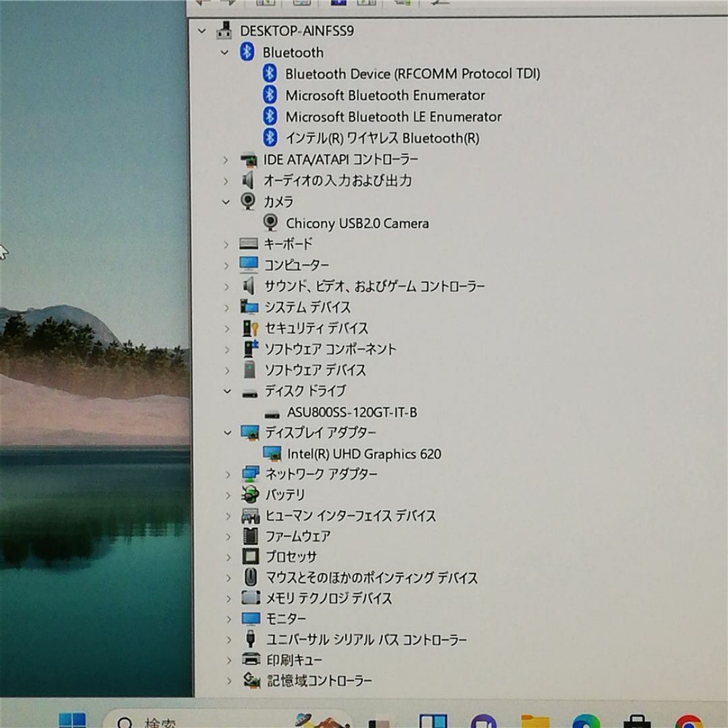
Task: Expand the キーボード category
Action: (x=226, y=244)
